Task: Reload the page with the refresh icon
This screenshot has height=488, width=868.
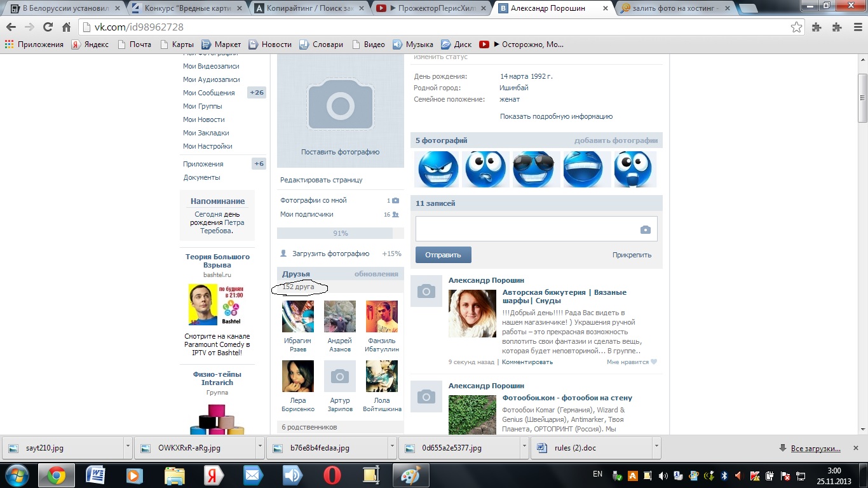Action: pos(48,27)
